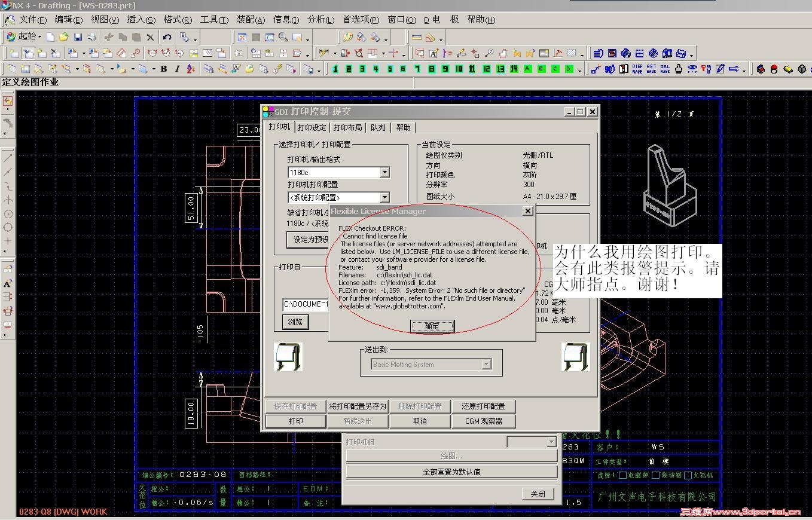Screen dimensions: 812x520
Task: Open the 分析 menu
Action: coord(320,20)
